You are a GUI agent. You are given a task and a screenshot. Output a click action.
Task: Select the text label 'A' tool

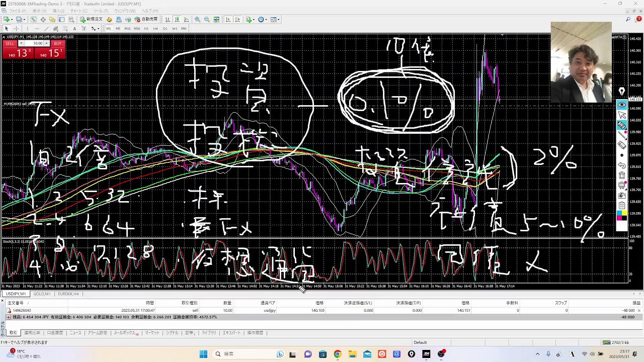click(74, 29)
